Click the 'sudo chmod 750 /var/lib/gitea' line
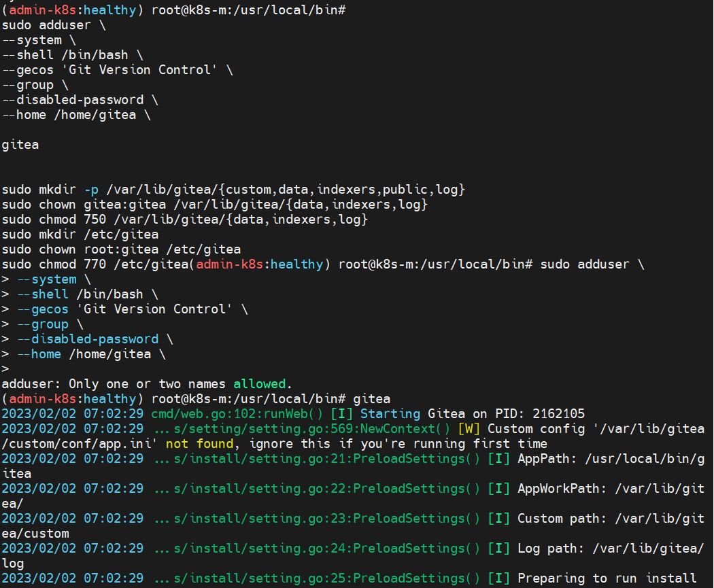The height and width of the screenshot is (588, 714). [184, 220]
